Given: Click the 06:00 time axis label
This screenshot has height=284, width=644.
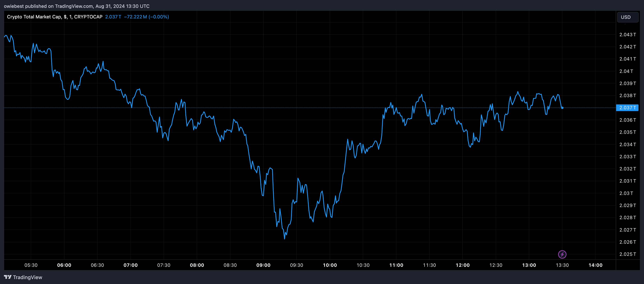Looking at the screenshot, I should pos(64,265).
